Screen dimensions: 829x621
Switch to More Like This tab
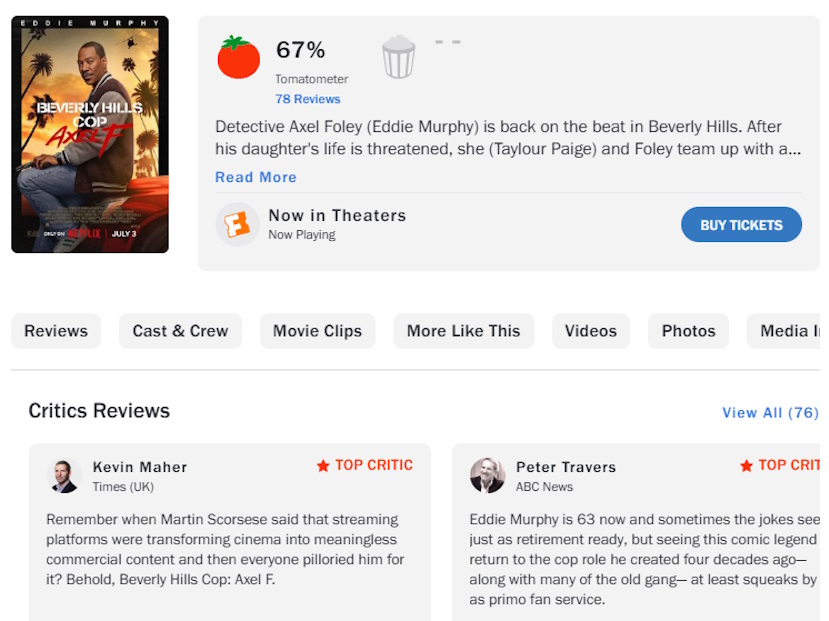coord(463,331)
